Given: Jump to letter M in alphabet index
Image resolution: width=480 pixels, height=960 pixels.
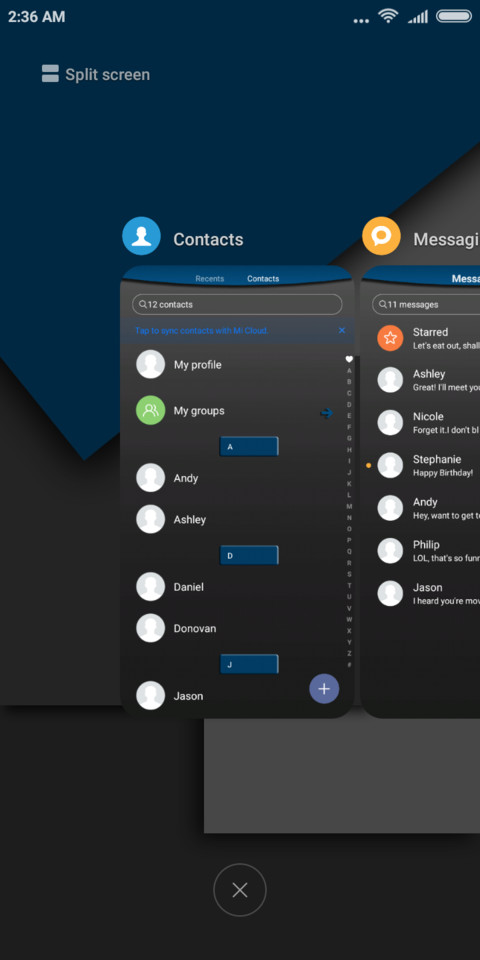Looking at the screenshot, I should [x=349, y=506].
